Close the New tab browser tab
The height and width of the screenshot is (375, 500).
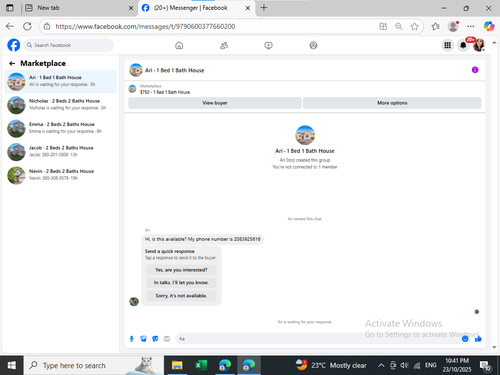pyautogui.click(x=131, y=8)
